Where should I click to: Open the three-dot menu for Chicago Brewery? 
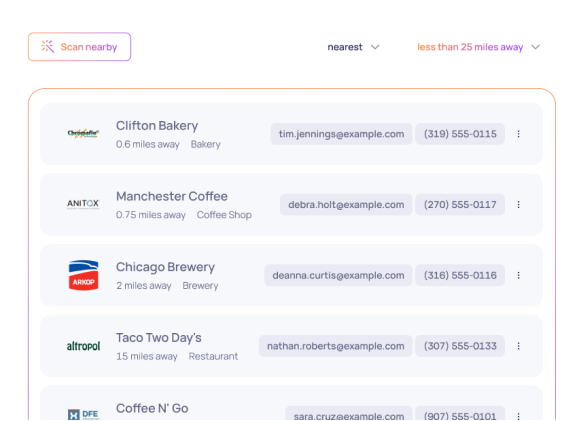tap(518, 275)
